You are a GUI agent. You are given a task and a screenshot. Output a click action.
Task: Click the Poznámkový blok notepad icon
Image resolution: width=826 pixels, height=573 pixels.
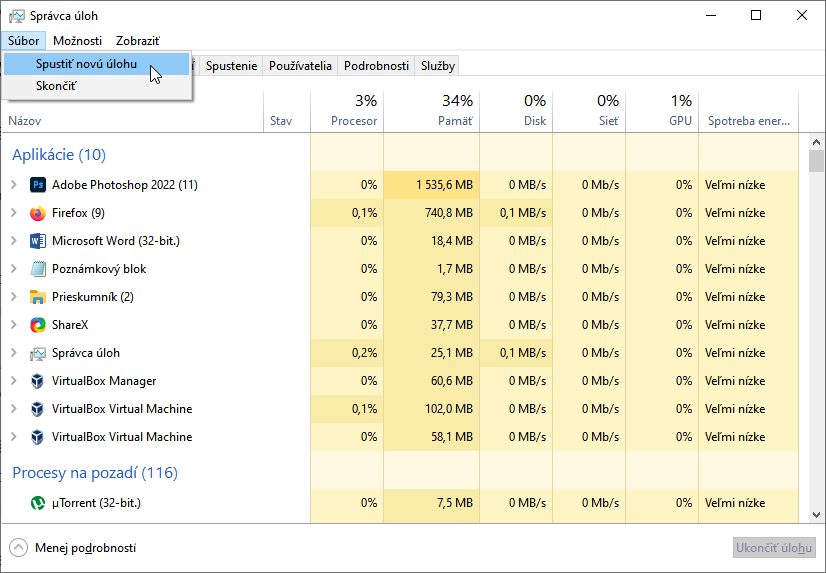coord(38,269)
